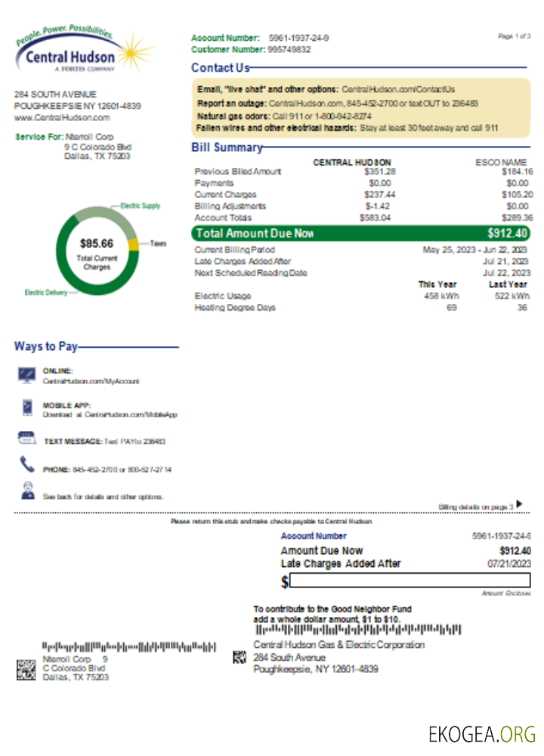544x756 pixels.
Task: Click the Bill Summary heading
Action: (227, 147)
